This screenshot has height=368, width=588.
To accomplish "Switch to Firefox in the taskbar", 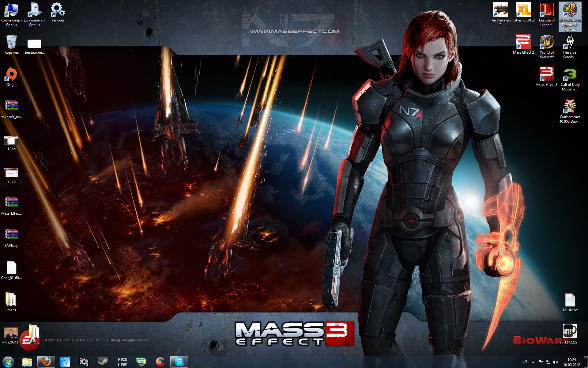I will coord(46,362).
